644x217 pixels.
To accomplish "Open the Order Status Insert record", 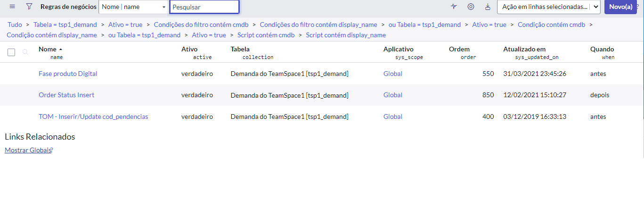I will coord(66,95).
